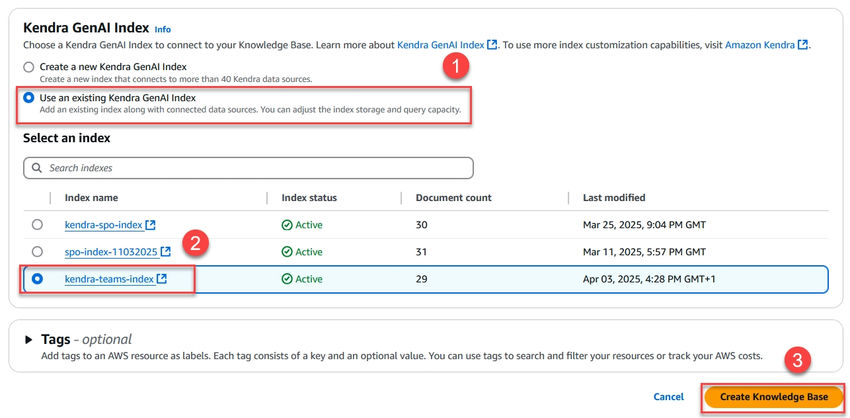Click external link icon next to spo-index-11032025
Image resolution: width=850 pixels, height=418 pixels.
[166, 252]
